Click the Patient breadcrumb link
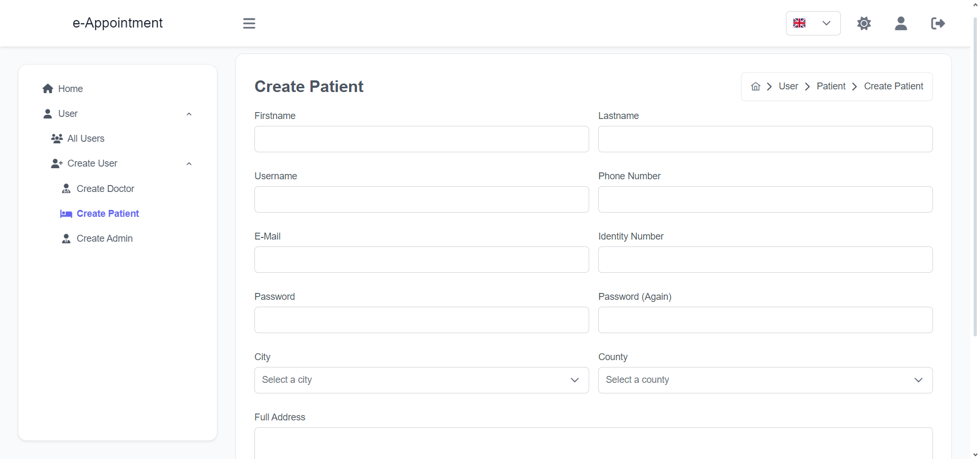This screenshot has width=980, height=459. [831, 86]
